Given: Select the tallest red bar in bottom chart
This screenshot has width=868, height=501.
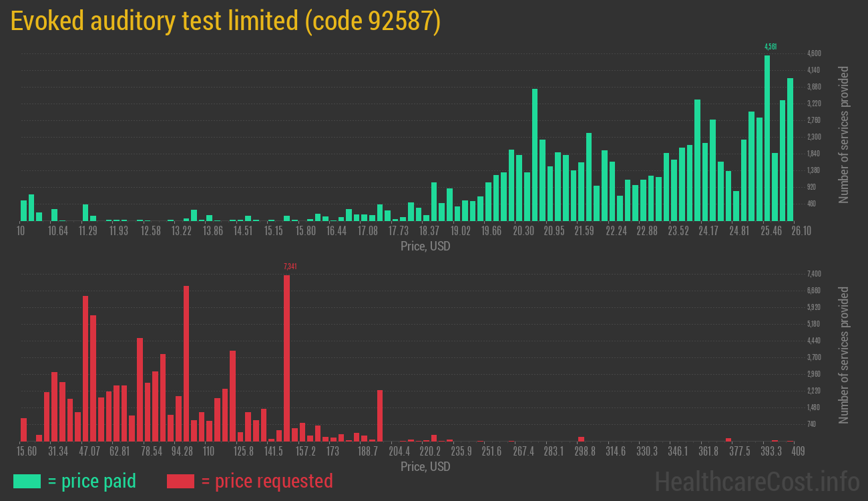Looking at the screenshot, I should point(286,357).
